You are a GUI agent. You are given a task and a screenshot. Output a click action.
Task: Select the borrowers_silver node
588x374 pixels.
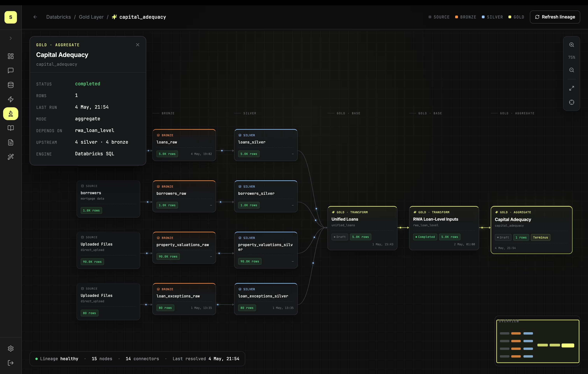click(x=266, y=196)
